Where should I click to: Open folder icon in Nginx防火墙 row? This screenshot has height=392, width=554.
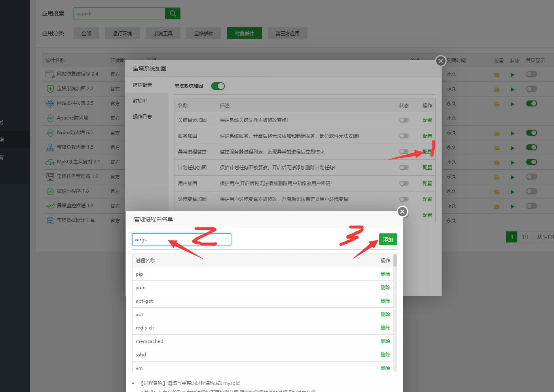497,133
